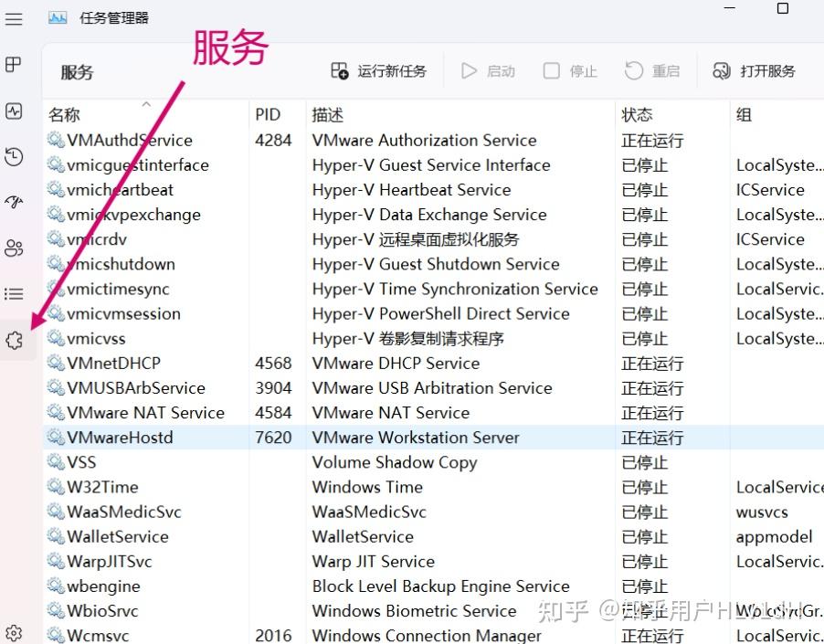Viewport: 824px width, 644px height.
Task: Select the VMnetDHCP service name
Action: (x=114, y=363)
